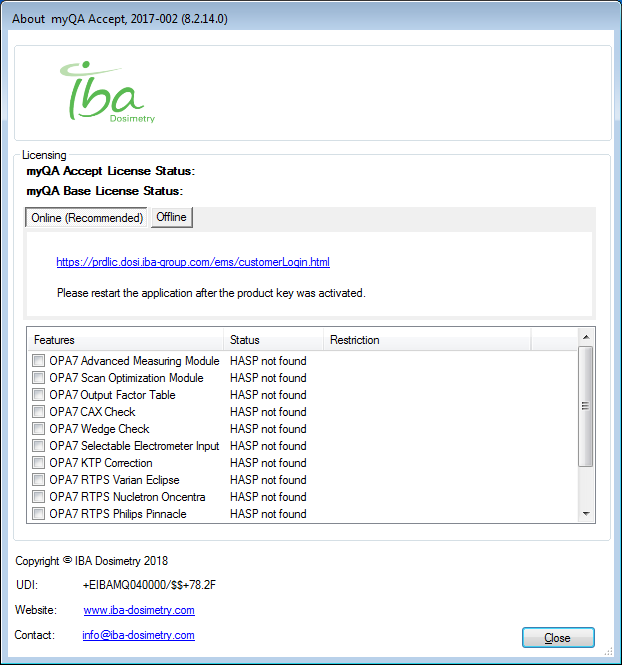Select the OPA7 Wedge Check checkbox
622x665 pixels.
tap(38, 429)
